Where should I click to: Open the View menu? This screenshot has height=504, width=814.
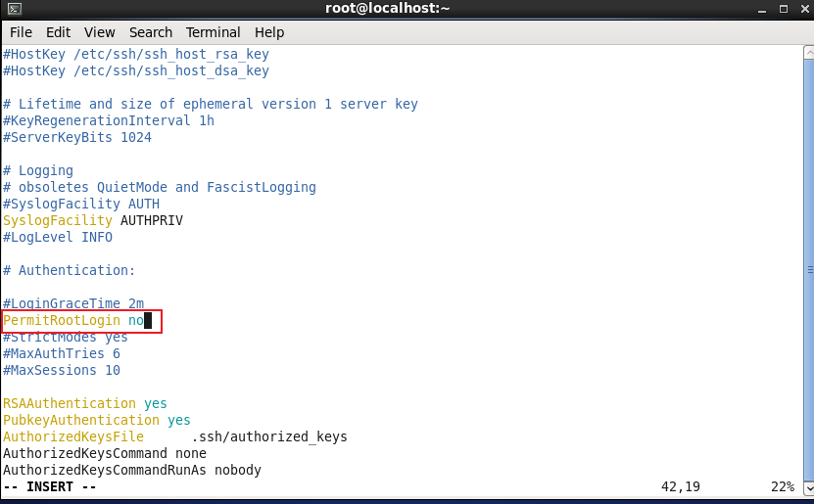tap(99, 32)
